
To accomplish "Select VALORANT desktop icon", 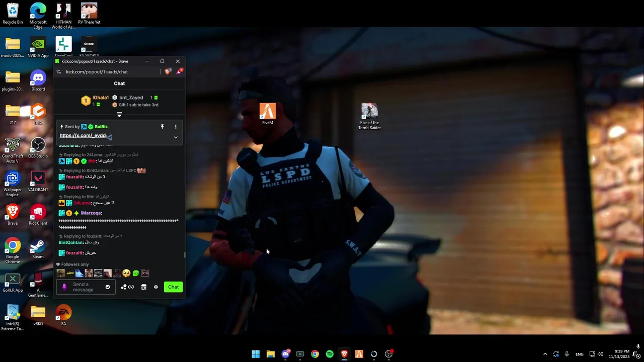I will tap(38, 182).
